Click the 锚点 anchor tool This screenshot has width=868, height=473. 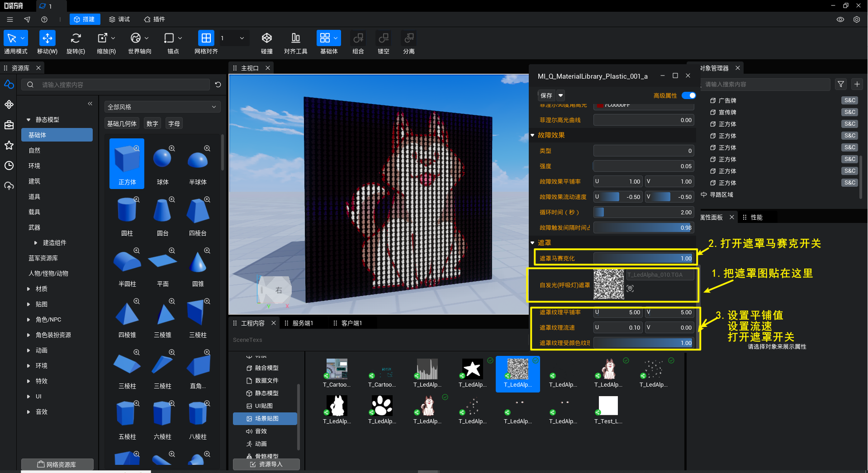(169, 38)
